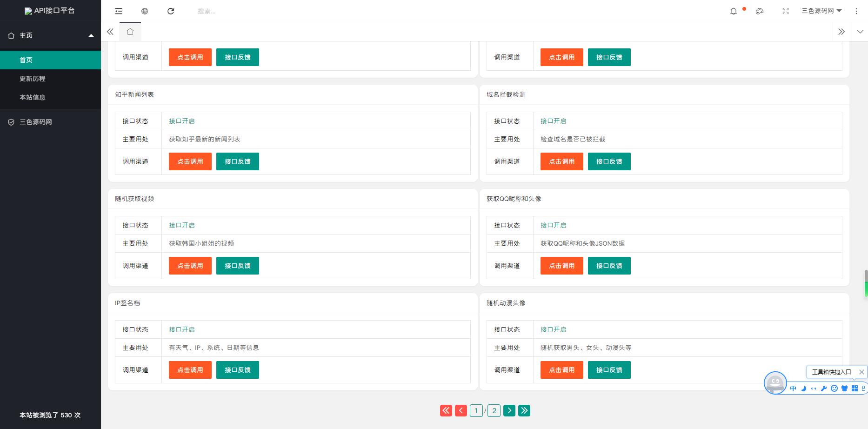
Task: Toggle Chinese/English with the 中 input icon
Action: pyautogui.click(x=793, y=389)
